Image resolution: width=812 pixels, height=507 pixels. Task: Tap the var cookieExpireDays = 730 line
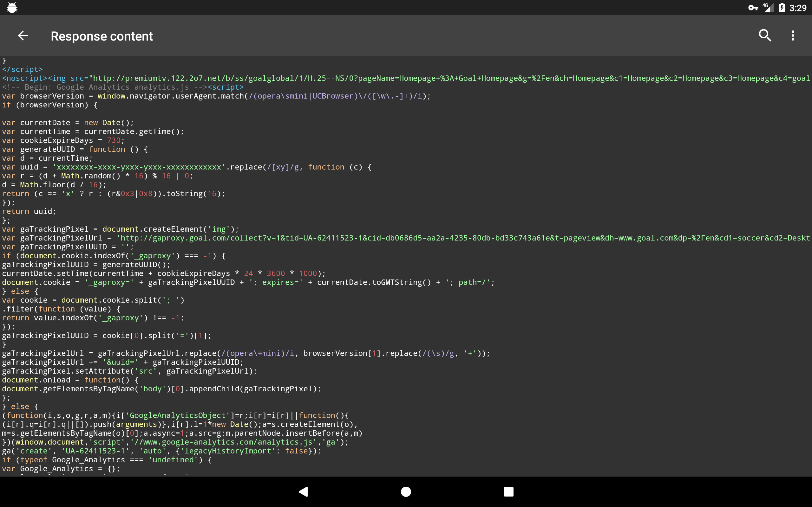63,140
